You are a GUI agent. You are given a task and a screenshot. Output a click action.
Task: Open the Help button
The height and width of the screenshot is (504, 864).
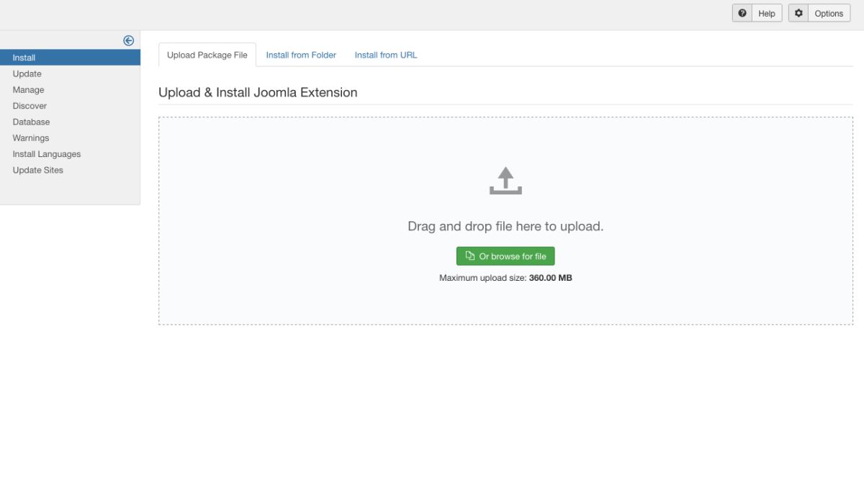click(x=757, y=13)
